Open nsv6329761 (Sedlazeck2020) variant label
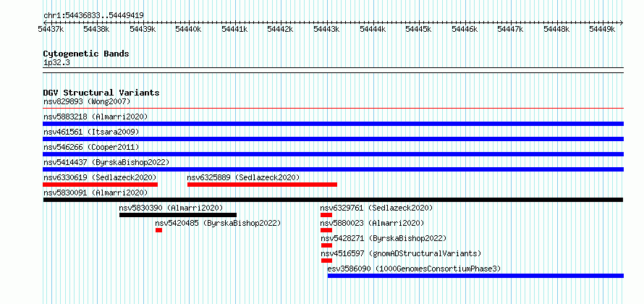644x304 pixels. (376, 208)
